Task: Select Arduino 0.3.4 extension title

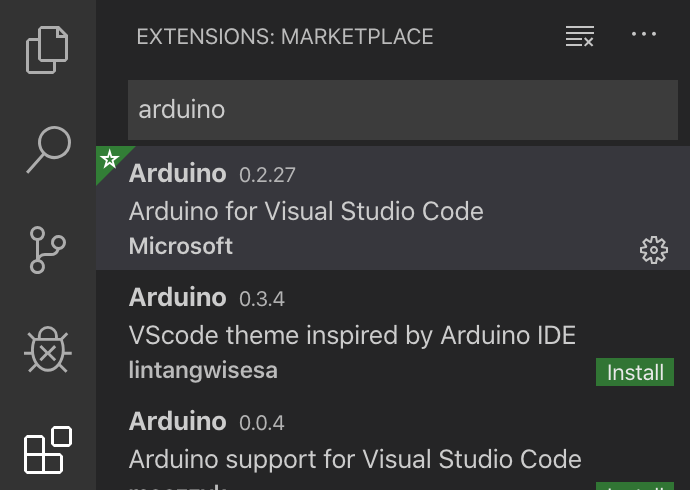Action: pos(177,297)
